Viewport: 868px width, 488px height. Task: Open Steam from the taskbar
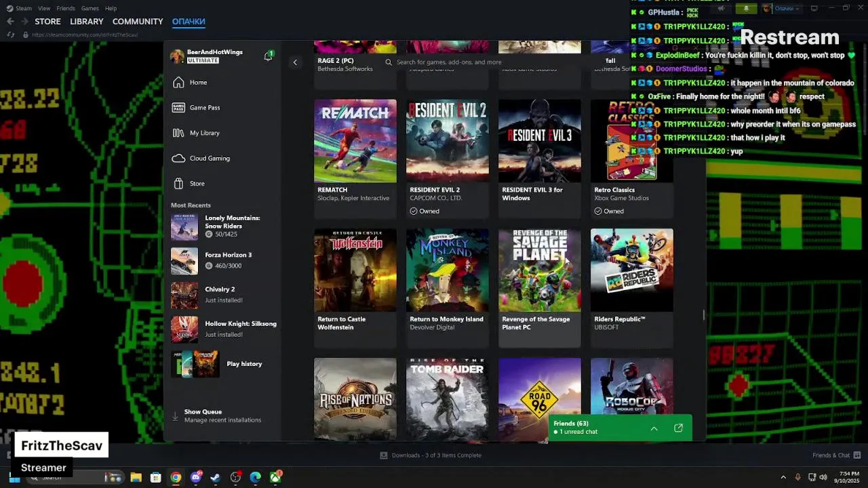click(x=216, y=477)
